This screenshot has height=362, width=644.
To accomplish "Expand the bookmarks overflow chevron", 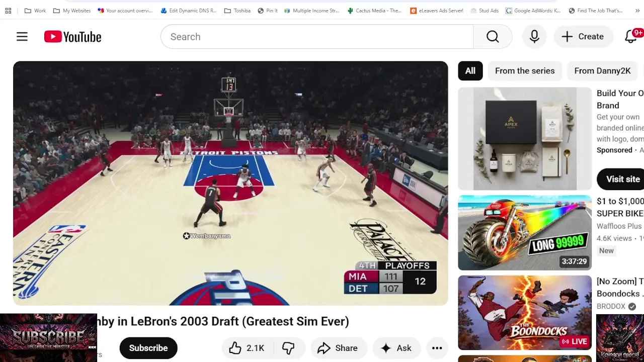I will [638, 11].
